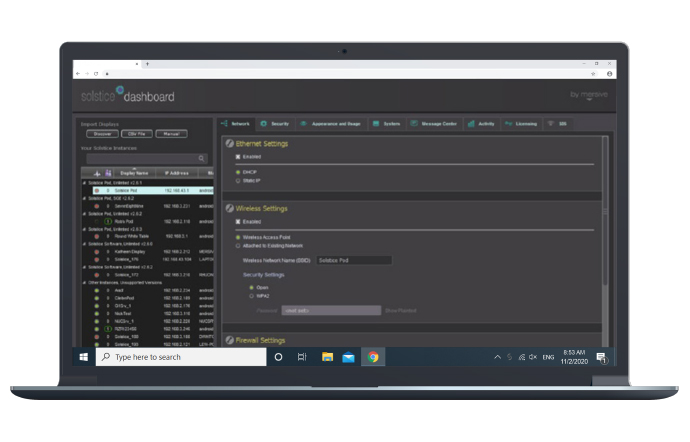Collapse the Solstice Pod, Unlimited v2.6.3 group
690x442 pixels.
(84, 229)
